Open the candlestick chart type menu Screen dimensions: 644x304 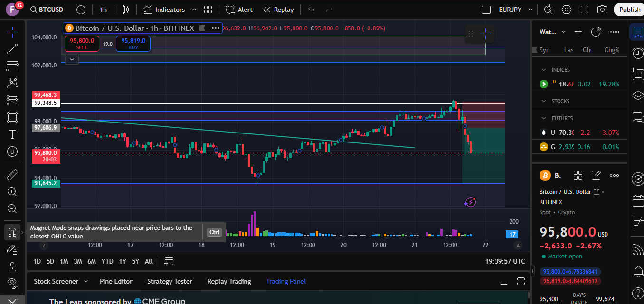pos(125,9)
